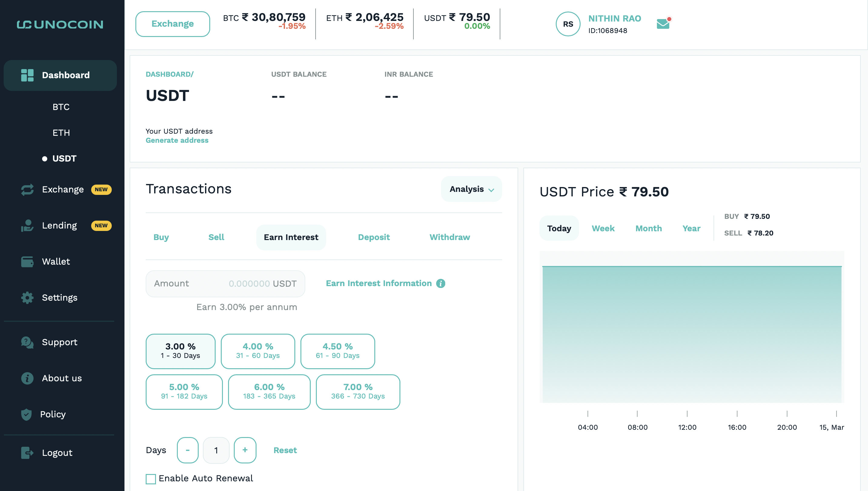The image size is (868, 491).
Task: Open About us in the sidebar
Action: pos(62,378)
